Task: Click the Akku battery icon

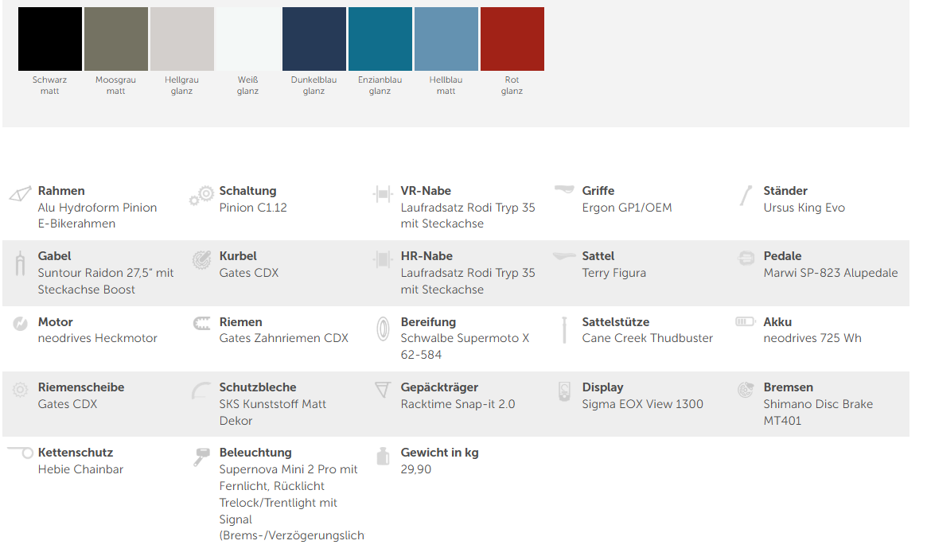Action: [x=745, y=321]
